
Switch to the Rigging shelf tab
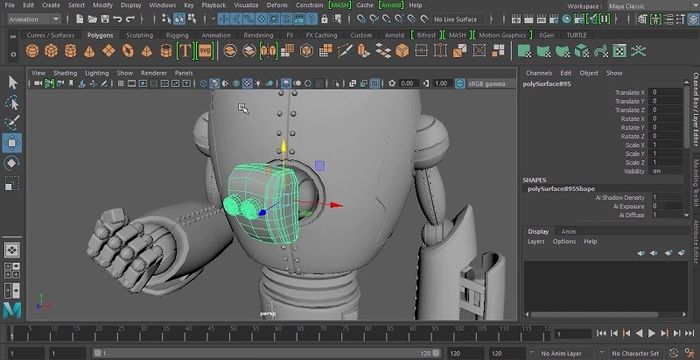[177, 35]
